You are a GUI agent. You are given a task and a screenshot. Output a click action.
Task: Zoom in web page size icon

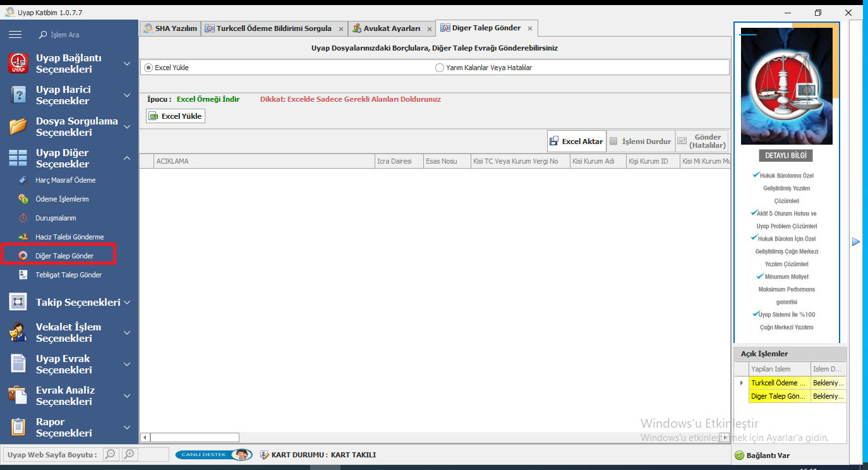pyautogui.click(x=129, y=454)
